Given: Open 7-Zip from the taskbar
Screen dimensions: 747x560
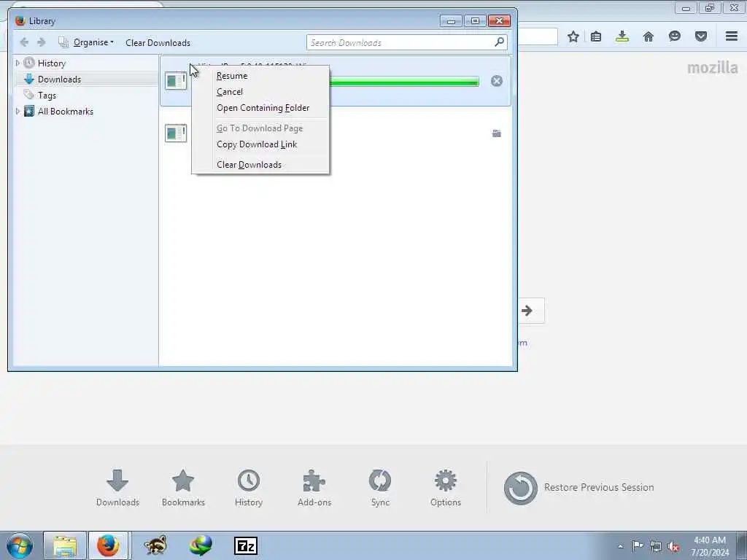Looking at the screenshot, I should tap(246, 546).
